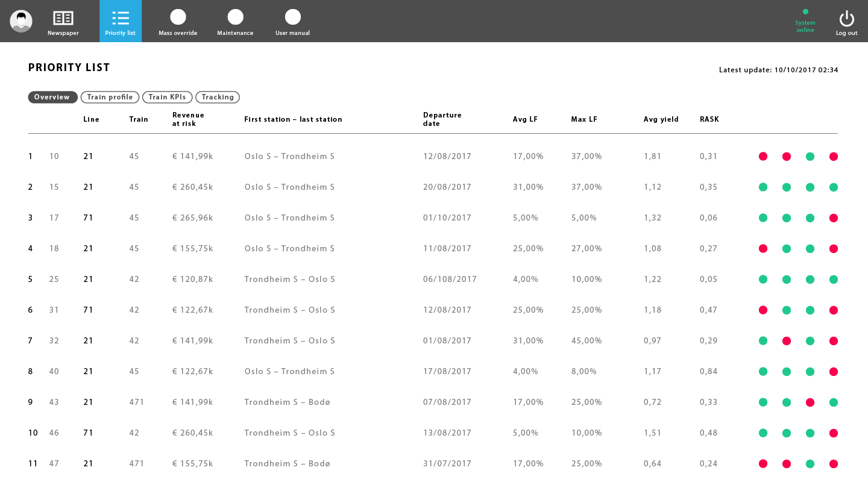Screen dimensions: 868x482
Task: Switch to the Train KPIs tab
Action: [x=167, y=97]
